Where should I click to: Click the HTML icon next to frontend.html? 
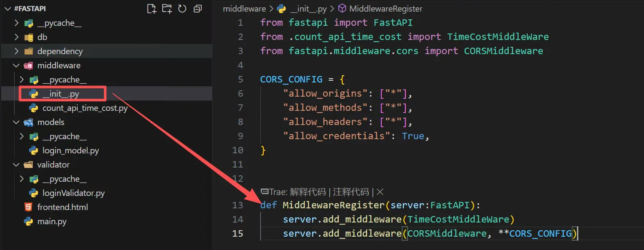click(28, 207)
